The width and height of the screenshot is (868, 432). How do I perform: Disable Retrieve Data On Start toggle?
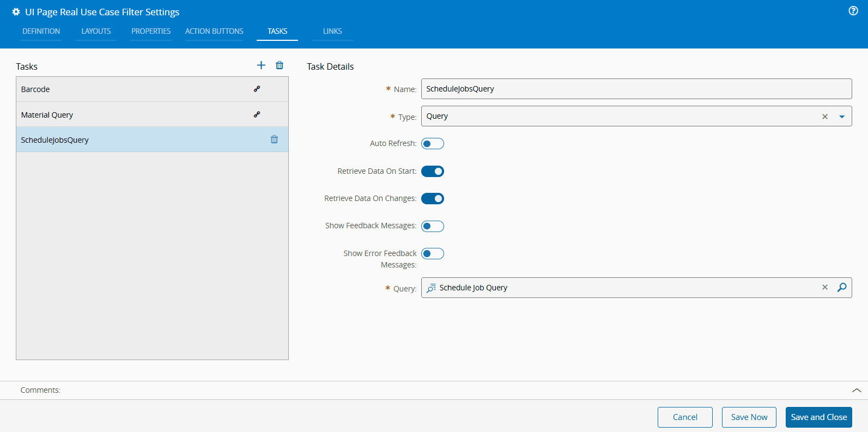(433, 172)
